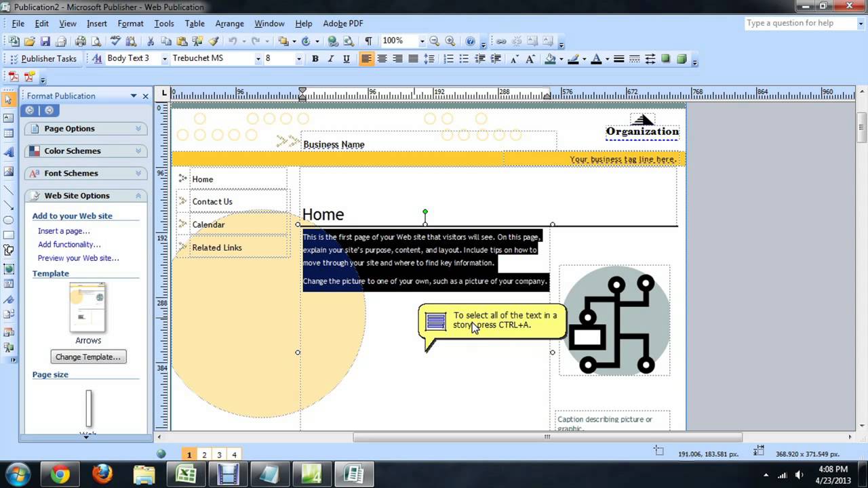868x488 pixels.
Task: Open the Trebuchet MS font dropdown
Action: [x=258, y=59]
